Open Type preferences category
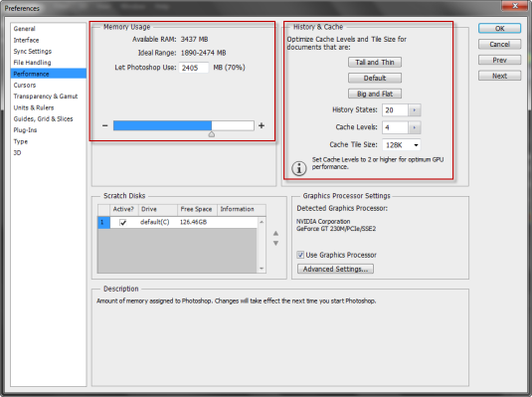The width and height of the screenshot is (532, 397). tap(20, 141)
